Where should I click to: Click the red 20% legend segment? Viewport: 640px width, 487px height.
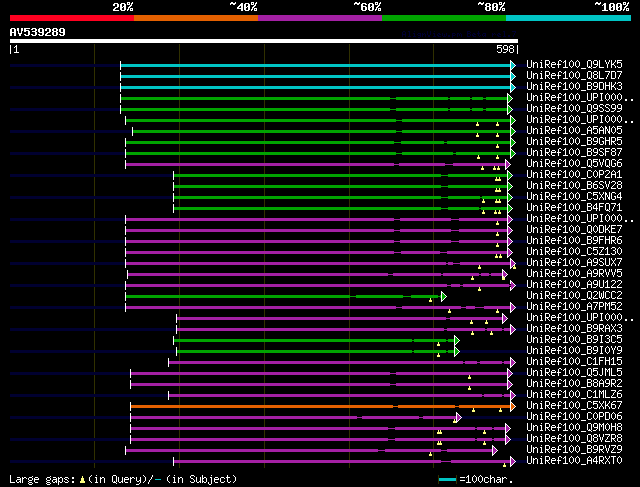tap(72, 18)
